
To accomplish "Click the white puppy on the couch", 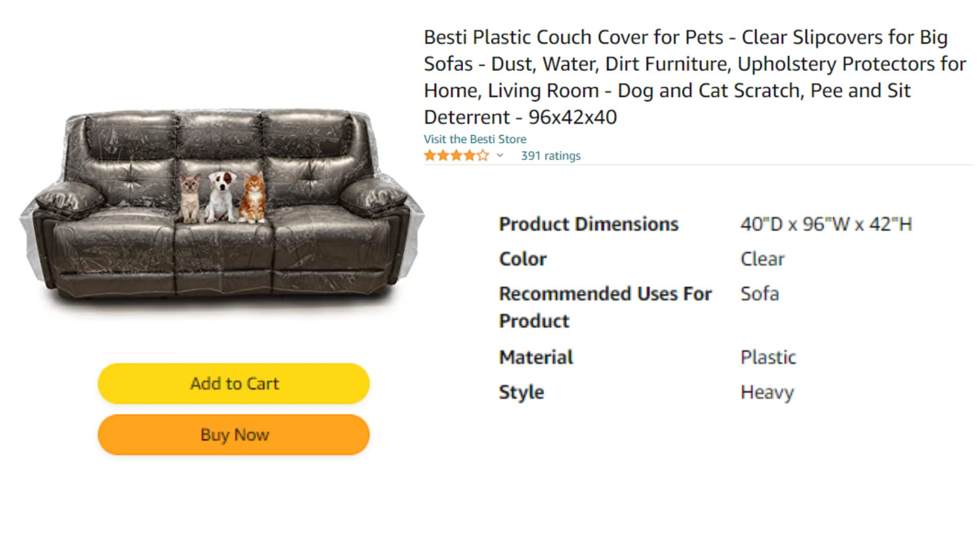I will (220, 196).
